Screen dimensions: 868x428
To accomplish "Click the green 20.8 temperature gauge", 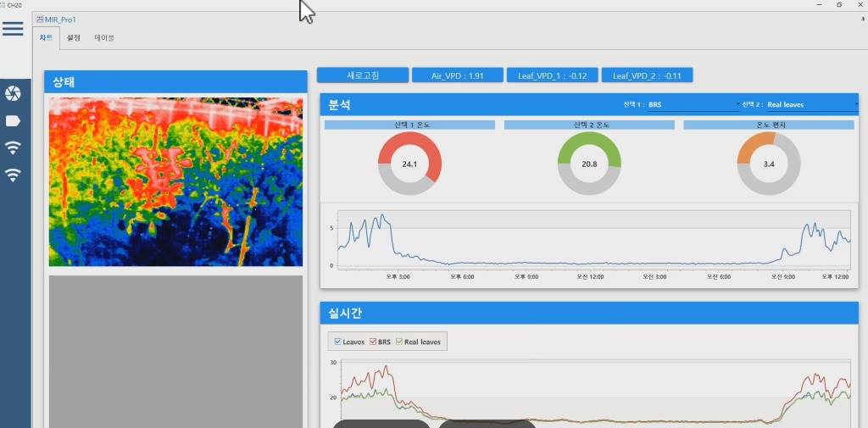I will pyautogui.click(x=589, y=164).
